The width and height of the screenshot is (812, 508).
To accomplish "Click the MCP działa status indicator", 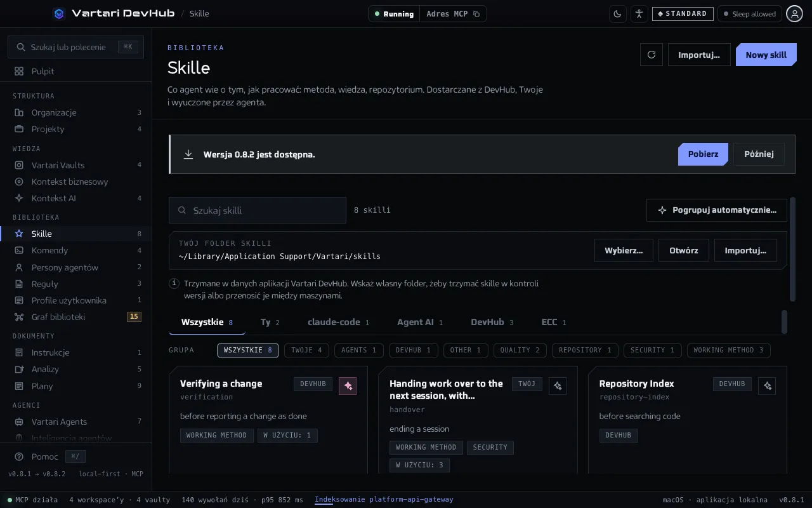I will [32, 500].
